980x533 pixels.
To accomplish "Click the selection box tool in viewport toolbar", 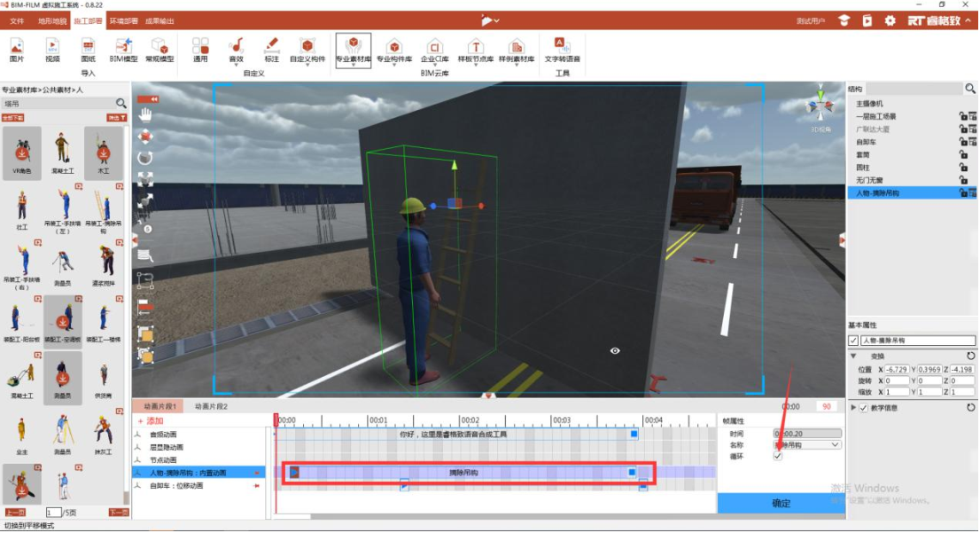I will [145, 280].
